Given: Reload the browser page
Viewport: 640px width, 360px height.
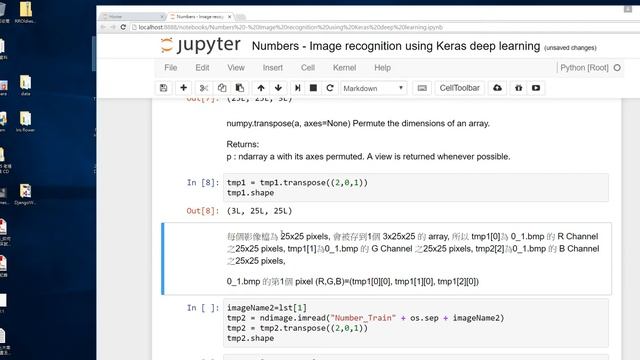Looking at the screenshot, I should [x=123, y=27].
